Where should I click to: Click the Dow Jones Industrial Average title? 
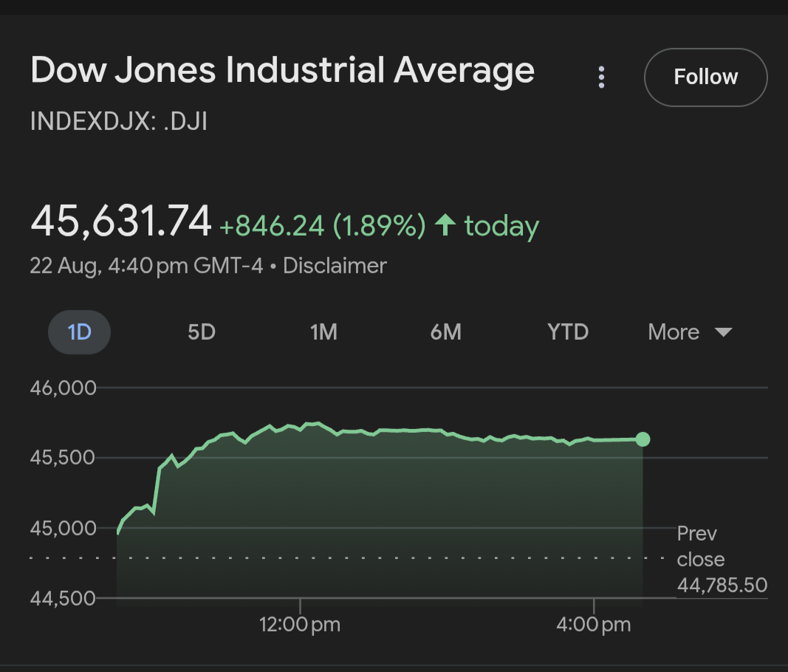click(x=282, y=71)
